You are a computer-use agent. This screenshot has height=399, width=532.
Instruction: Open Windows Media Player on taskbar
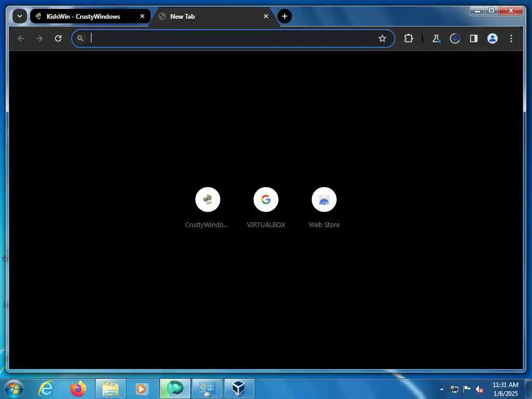click(x=142, y=389)
